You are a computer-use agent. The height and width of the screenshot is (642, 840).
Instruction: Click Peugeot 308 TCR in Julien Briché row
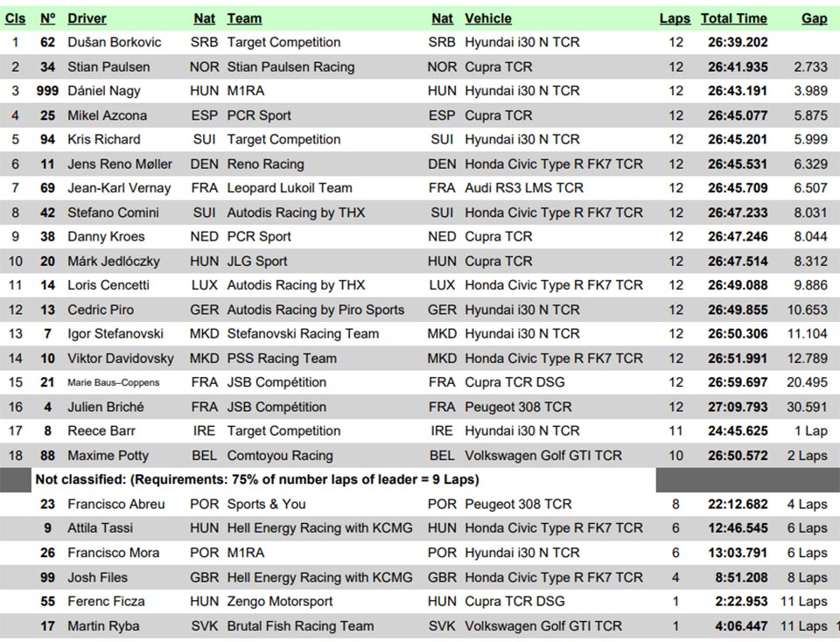point(518,407)
